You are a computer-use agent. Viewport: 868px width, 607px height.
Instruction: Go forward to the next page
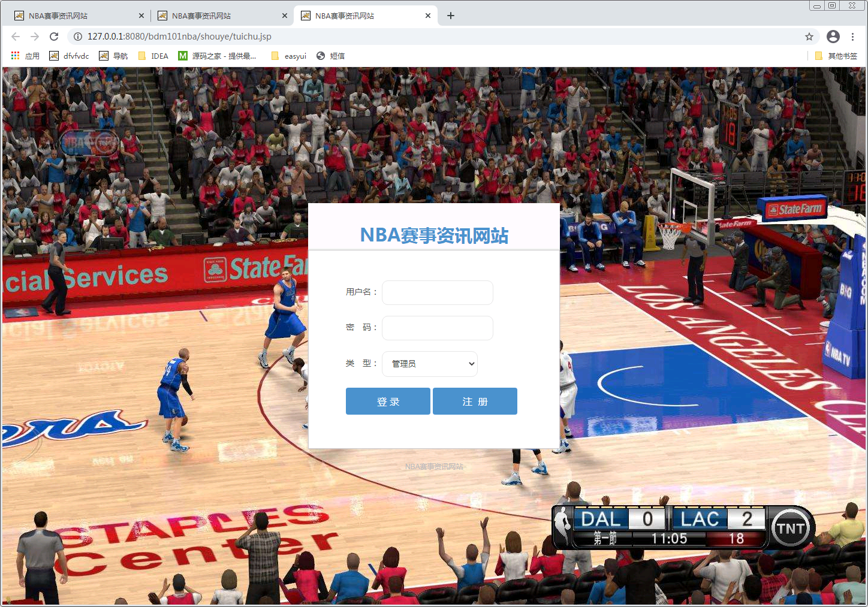coord(35,37)
